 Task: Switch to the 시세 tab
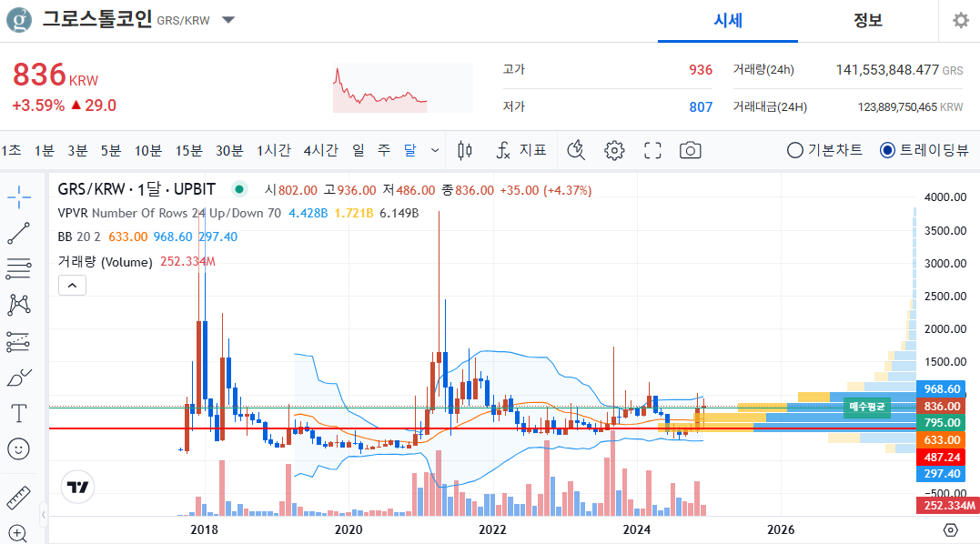(728, 21)
